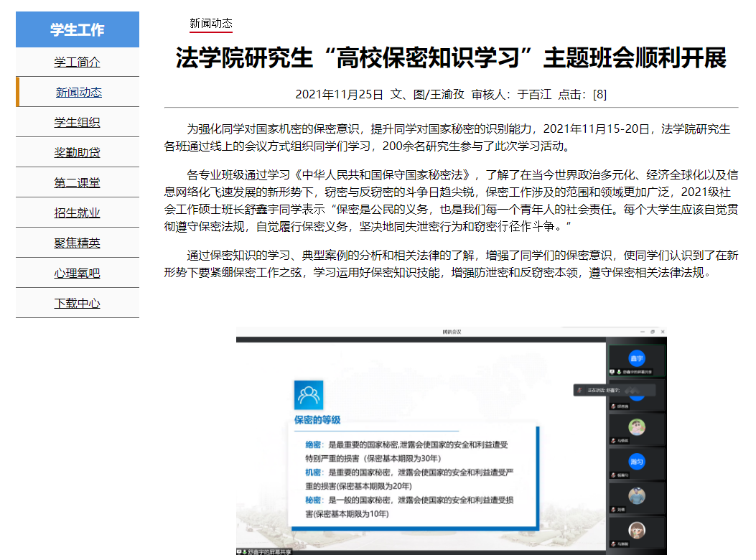Image resolution: width=756 pixels, height=560 pixels.
Task: Click the cartoon girl avatar at bottom
Action: point(636,530)
